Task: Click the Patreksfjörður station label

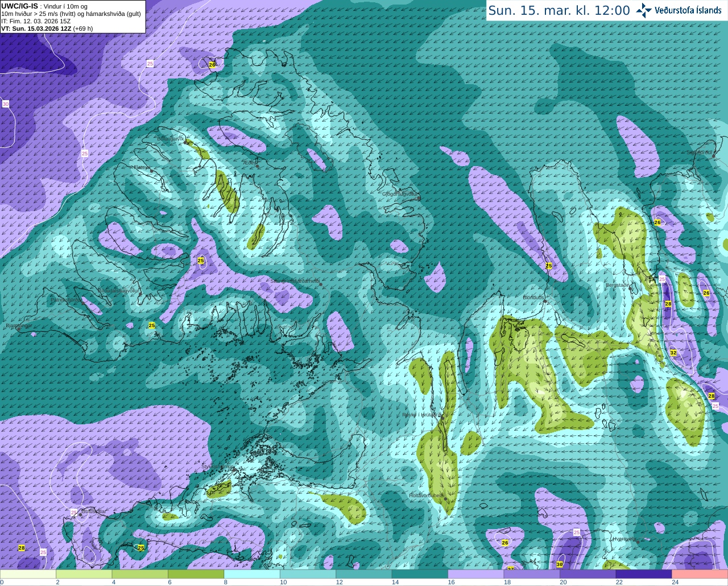Action: tap(67, 299)
